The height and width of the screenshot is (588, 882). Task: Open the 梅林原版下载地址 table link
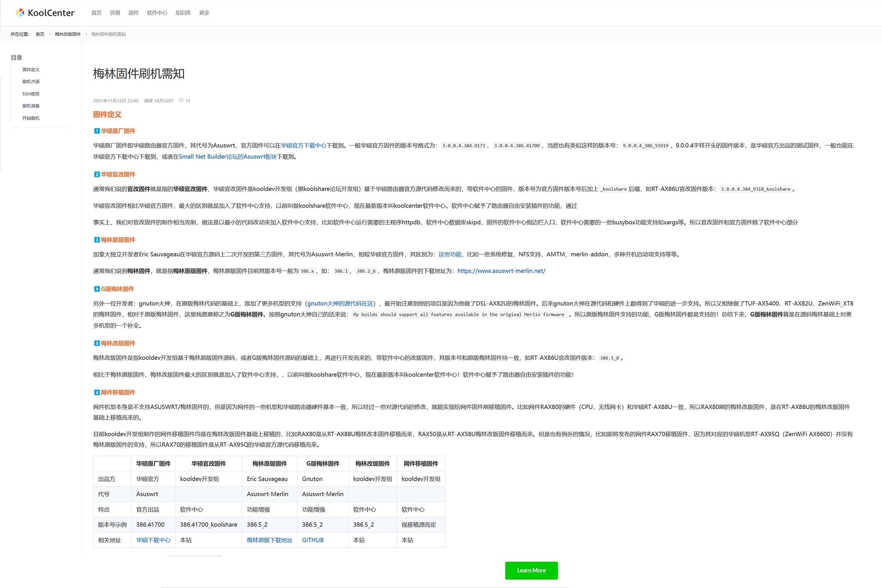coord(269,540)
